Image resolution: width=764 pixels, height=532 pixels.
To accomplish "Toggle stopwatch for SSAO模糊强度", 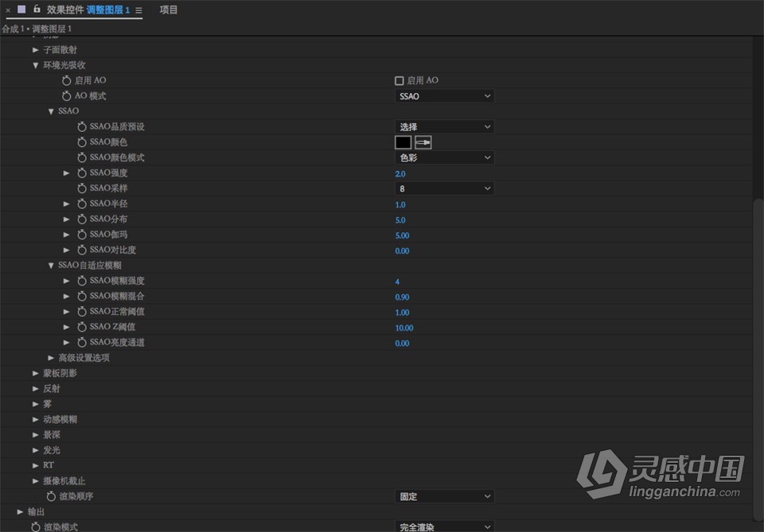I will pyautogui.click(x=82, y=281).
